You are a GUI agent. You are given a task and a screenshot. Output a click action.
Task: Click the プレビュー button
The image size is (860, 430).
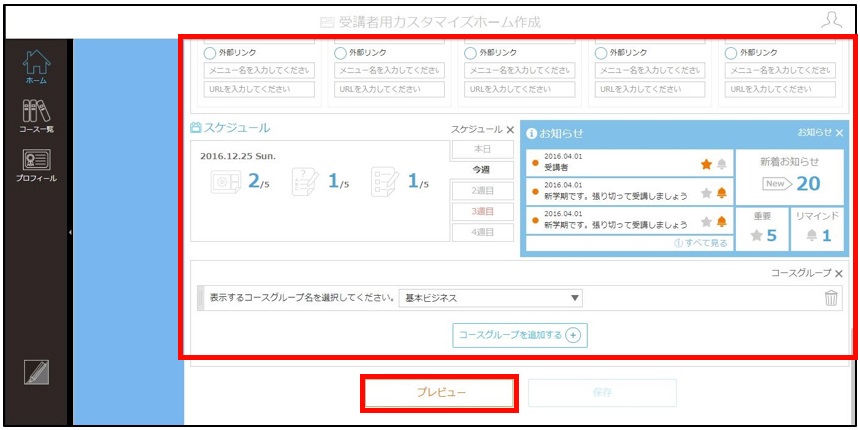440,393
